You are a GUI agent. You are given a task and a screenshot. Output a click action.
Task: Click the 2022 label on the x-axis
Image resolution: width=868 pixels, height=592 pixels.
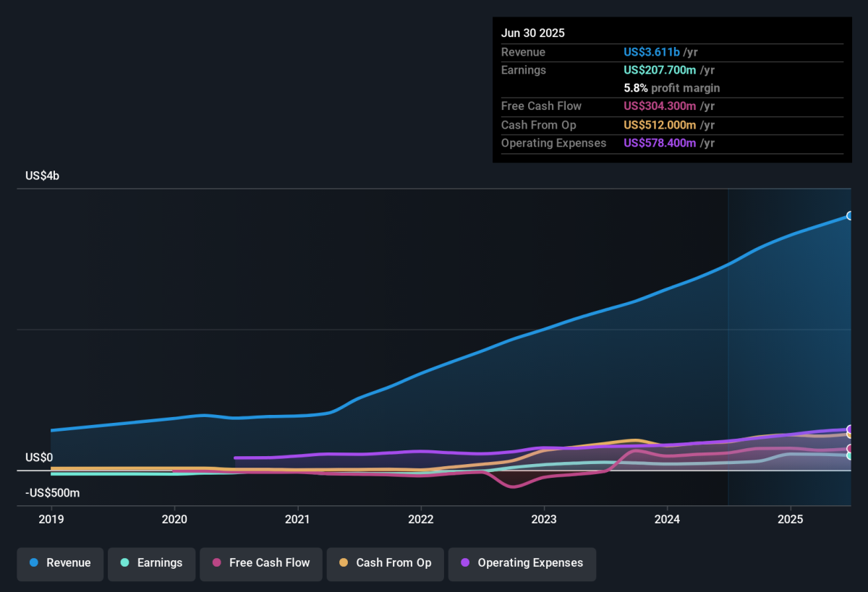[420, 519]
